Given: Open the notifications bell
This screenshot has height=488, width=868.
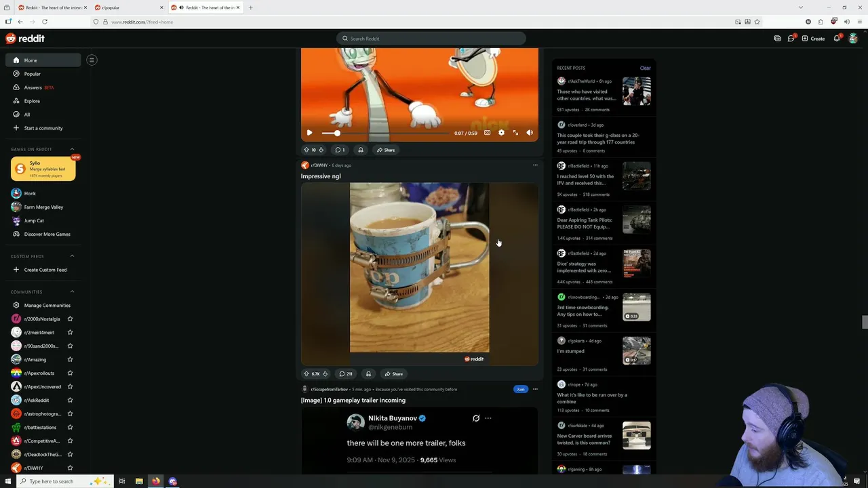Looking at the screenshot, I should tap(837, 39).
